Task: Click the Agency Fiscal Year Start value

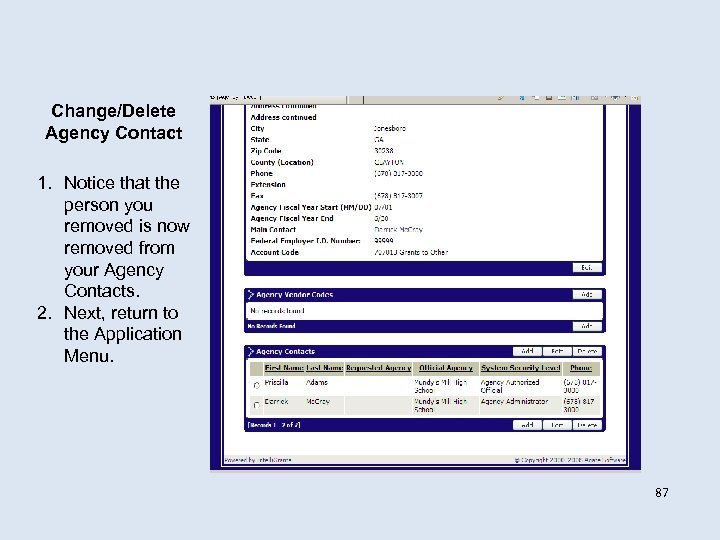Action: pos(383,207)
